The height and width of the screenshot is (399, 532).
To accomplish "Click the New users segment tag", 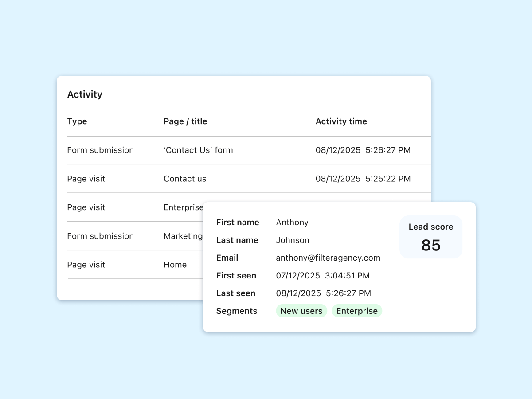I will coord(301,311).
